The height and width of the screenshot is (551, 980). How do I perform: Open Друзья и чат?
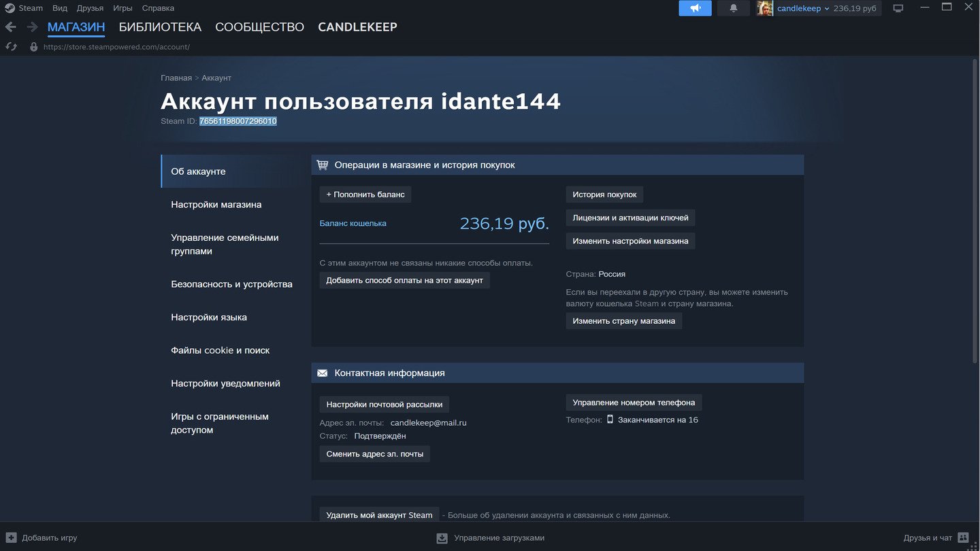(x=928, y=537)
